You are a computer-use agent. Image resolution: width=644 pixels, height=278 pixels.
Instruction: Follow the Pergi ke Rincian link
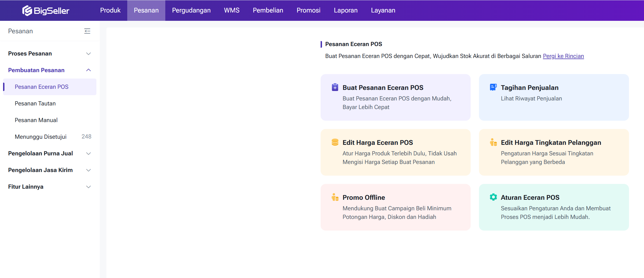(563, 56)
